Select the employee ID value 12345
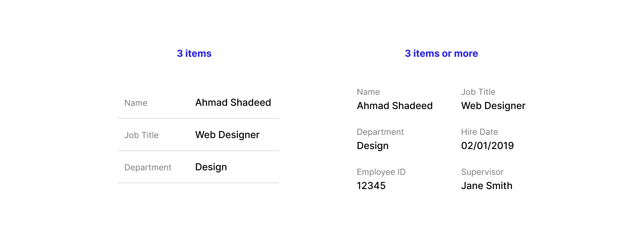 371,186
